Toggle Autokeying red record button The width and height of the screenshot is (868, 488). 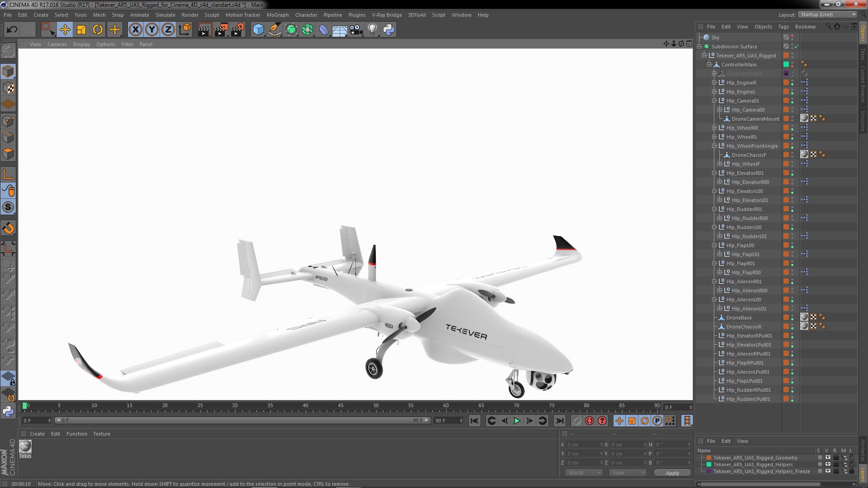click(590, 421)
